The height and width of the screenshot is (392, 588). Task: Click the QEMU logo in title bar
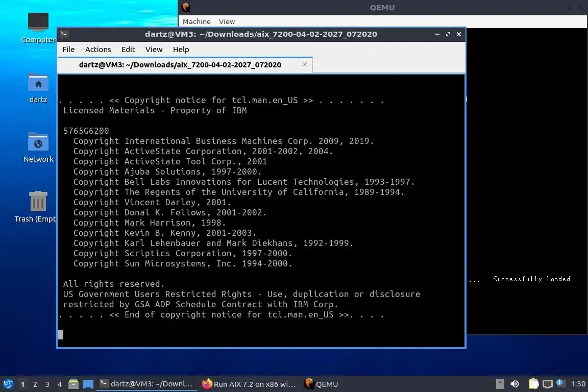coord(186,8)
